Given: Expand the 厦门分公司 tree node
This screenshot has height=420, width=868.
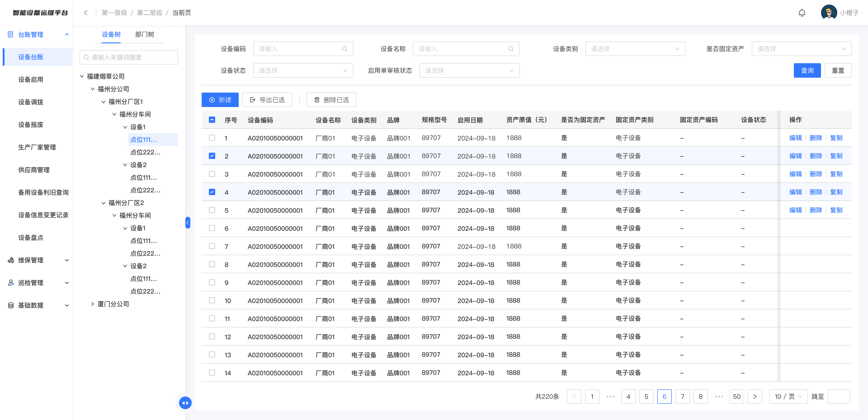Looking at the screenshot, I should [x=93, y=304].
